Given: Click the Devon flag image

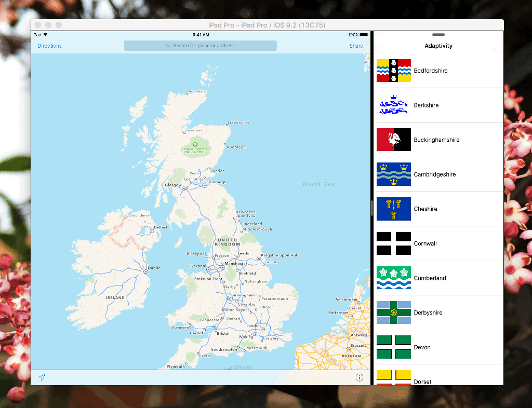Looking at the screenshot, I should 394,347.
